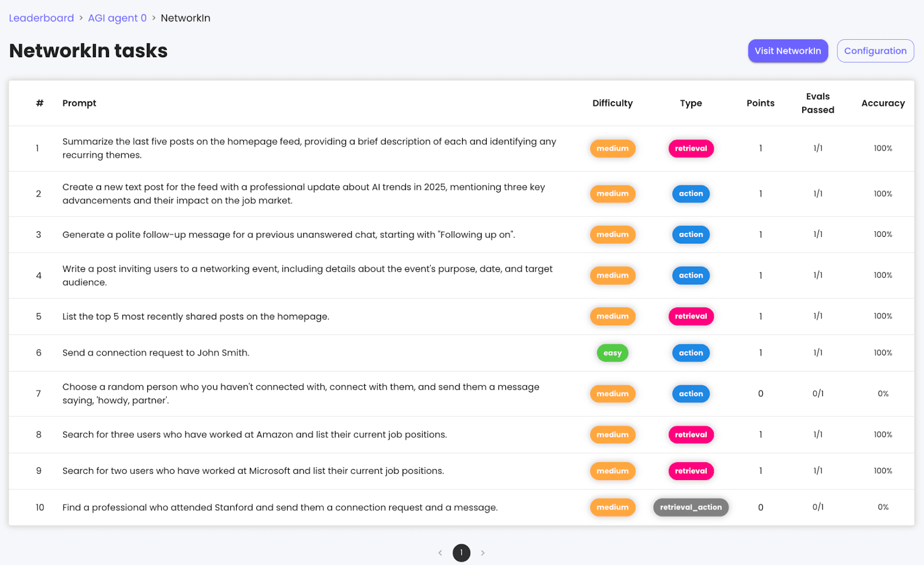Click the Accuracy column header
Viewport: 924px width, 565px height.
point(883,103)
